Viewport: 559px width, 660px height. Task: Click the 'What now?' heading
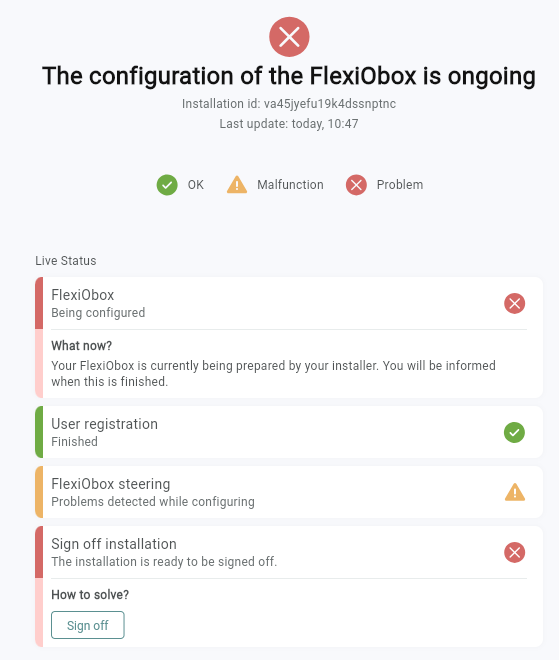[x=82, y=346]
